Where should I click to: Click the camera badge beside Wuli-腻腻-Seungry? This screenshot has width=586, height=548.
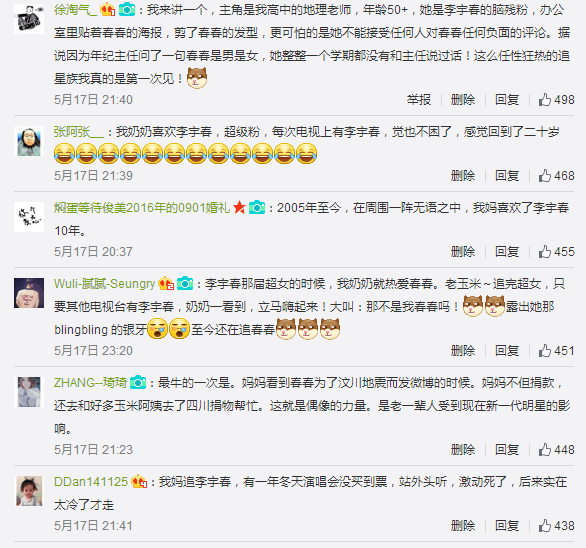[185, 284]
